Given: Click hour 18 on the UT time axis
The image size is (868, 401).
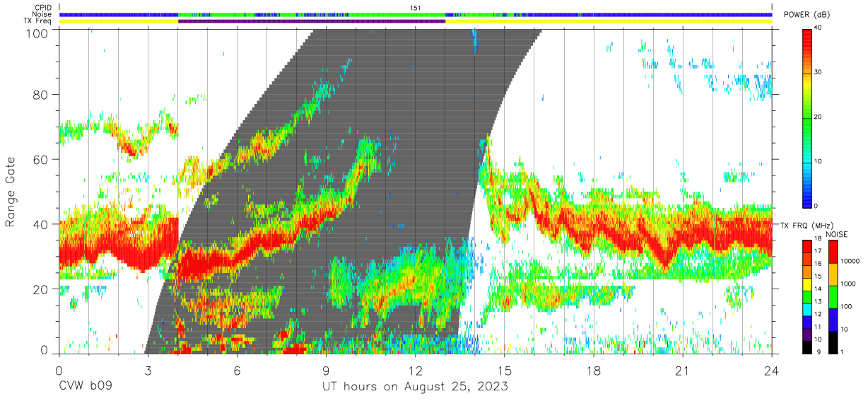Looking at the screenshot, I should [x=594, y=371].
